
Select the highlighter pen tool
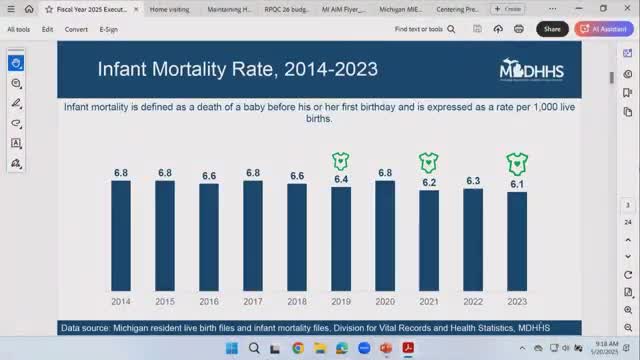tap(16, 103)
